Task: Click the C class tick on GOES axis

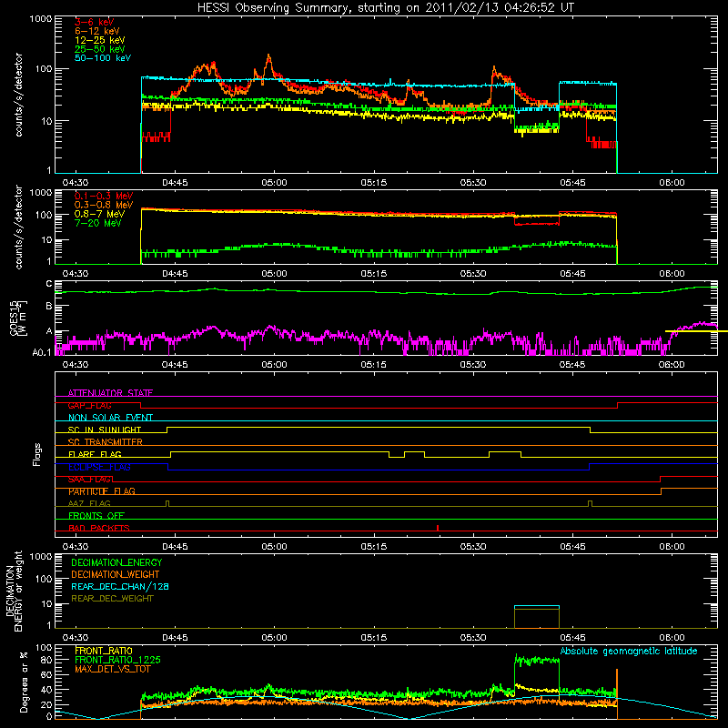Action: [x=49, y=284]
